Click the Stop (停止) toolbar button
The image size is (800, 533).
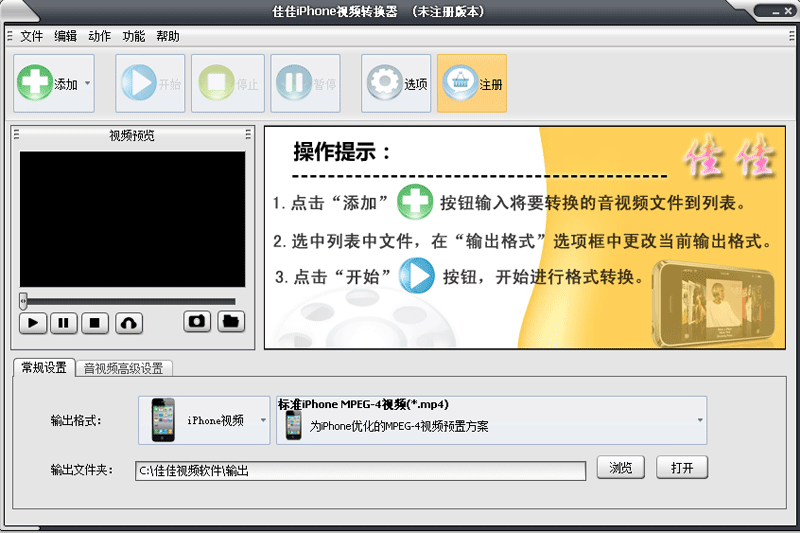(x=228, y=83)
